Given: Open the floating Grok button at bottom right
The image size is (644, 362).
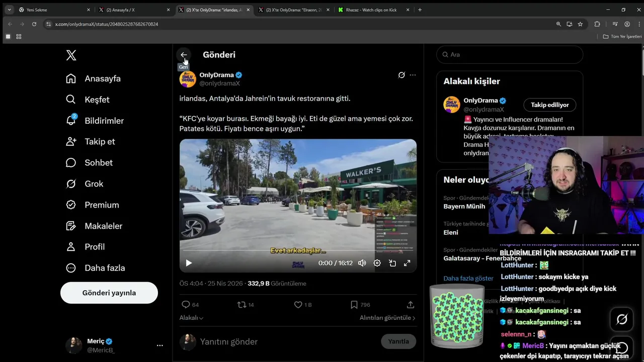Looking at the screenshot, I should point(622,319).
